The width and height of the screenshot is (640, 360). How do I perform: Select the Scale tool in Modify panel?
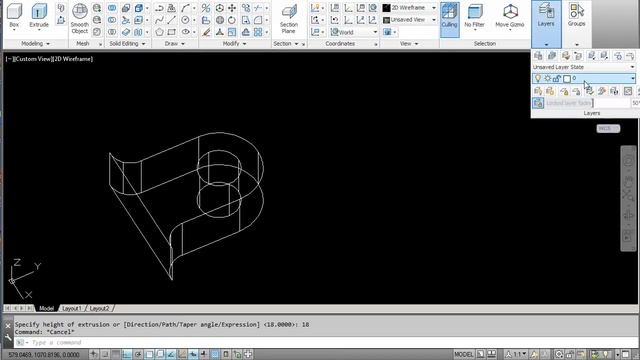[x=232, y=32]
